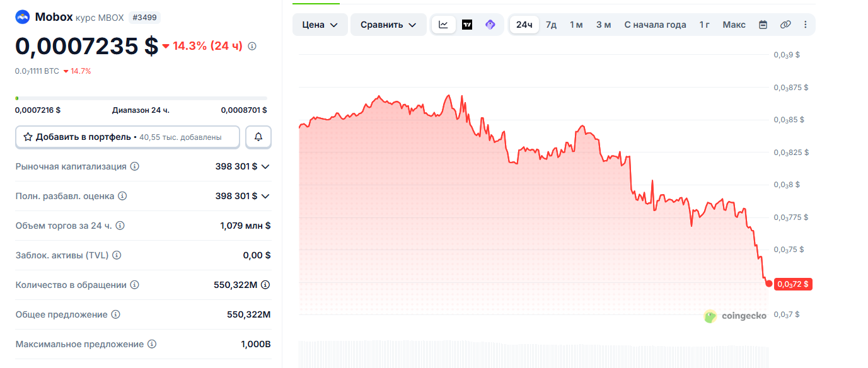Open chart more options menu
Viewport: 868px width, 368px height.
pyautogui.click(x=805, y=25)
